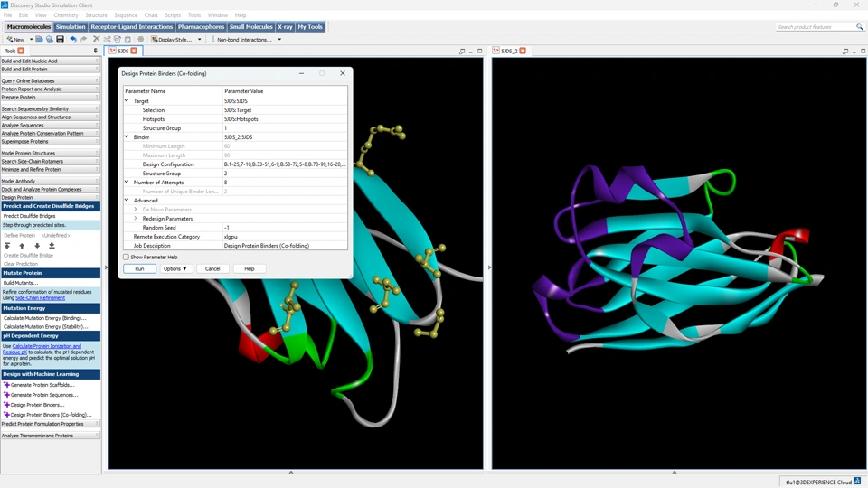The height and width of the screenshot is (488, 868).
Task: Edit the Random Seed value -1
Action: [285, 228]
